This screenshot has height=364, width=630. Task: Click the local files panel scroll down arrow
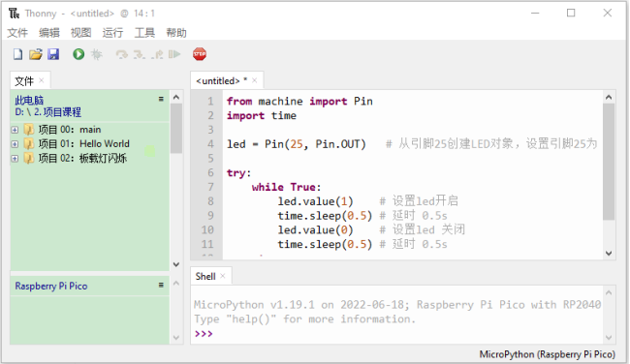[176, 264]
